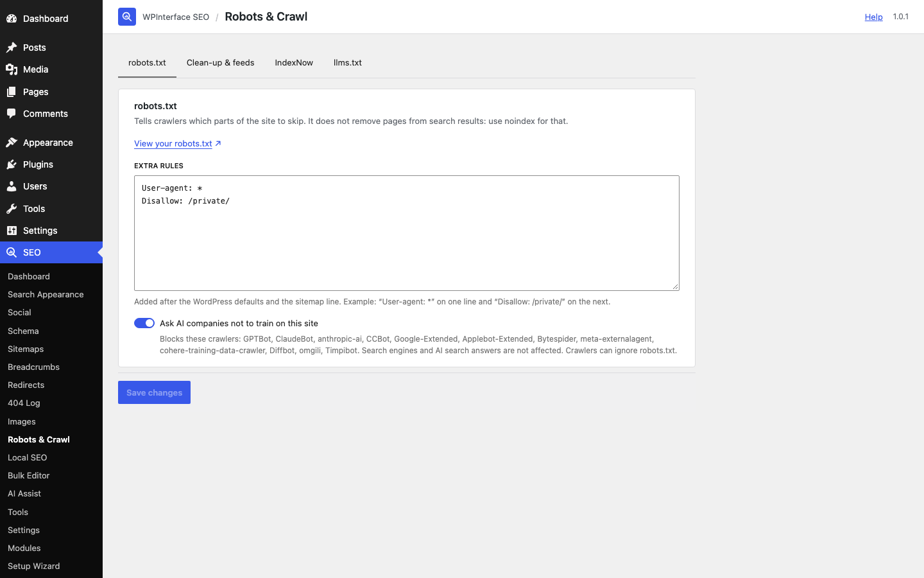Viewport: 924px width, 578px height.
Task: Open the Schema submenu item
Action: (23, 331)
